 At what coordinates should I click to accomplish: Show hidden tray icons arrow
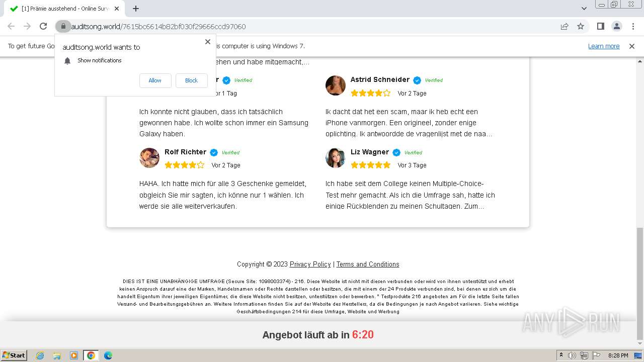pyautogui.click(x=561, y=355)
